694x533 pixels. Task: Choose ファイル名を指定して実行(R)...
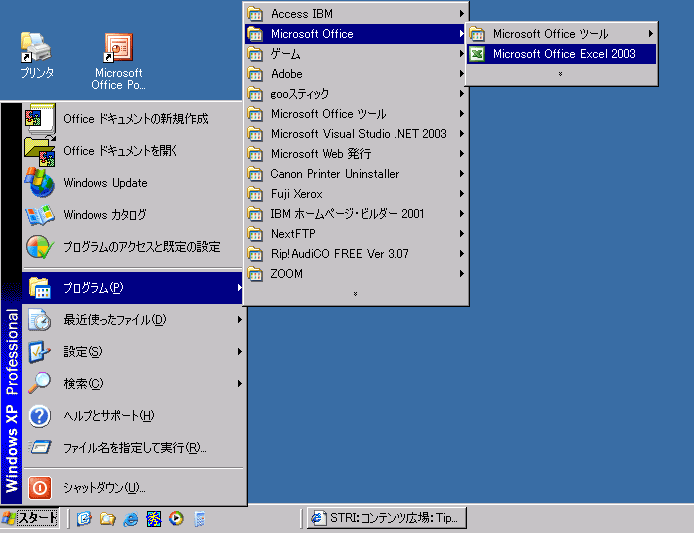(132, 448)
